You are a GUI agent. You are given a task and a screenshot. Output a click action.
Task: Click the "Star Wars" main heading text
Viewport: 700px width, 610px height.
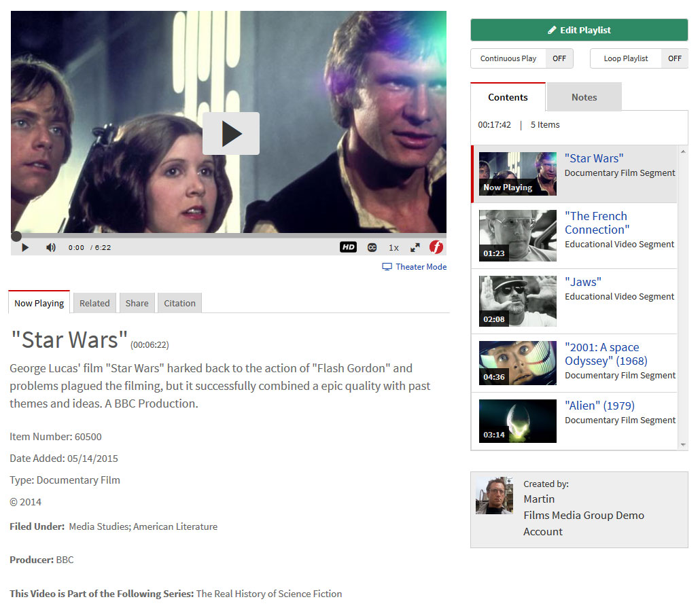(x=69, y=340)
